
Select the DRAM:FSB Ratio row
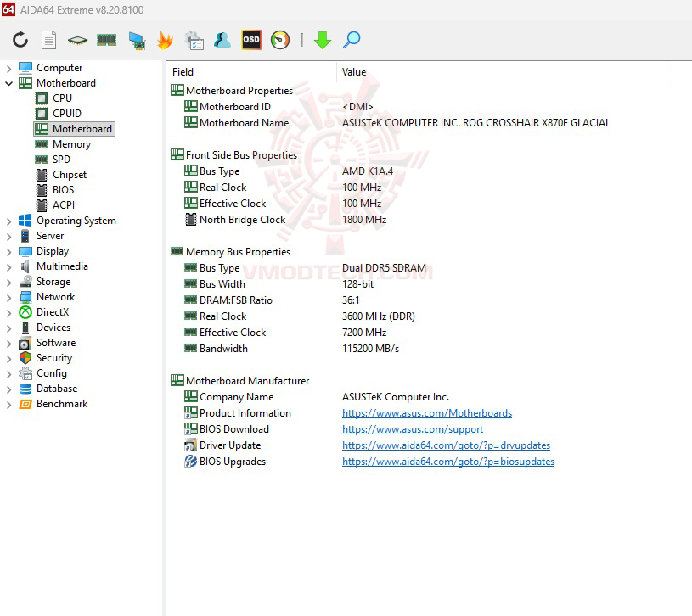click(x=273, y=300)
